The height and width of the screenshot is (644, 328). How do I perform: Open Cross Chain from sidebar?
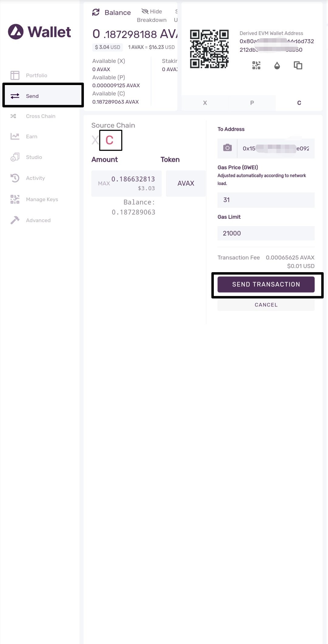[40, 116]
